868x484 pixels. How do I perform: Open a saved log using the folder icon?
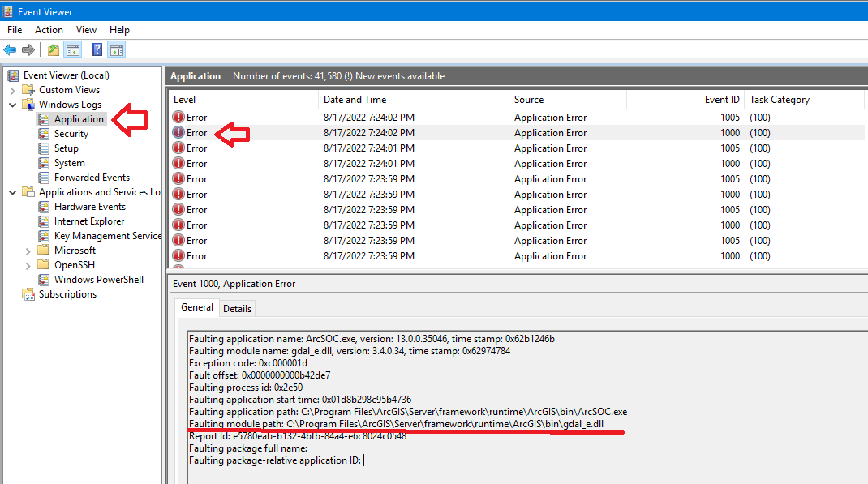[x=53, y=49]
